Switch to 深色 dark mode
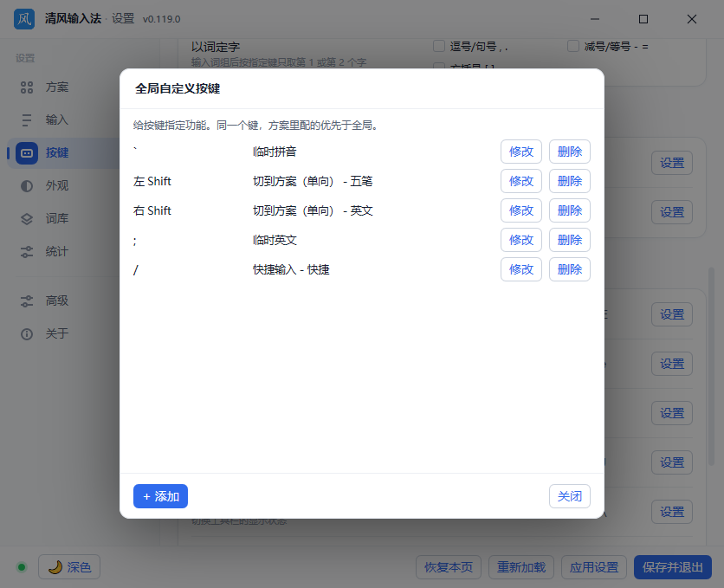Screen dimensions: 724x588 click(69, 566)
